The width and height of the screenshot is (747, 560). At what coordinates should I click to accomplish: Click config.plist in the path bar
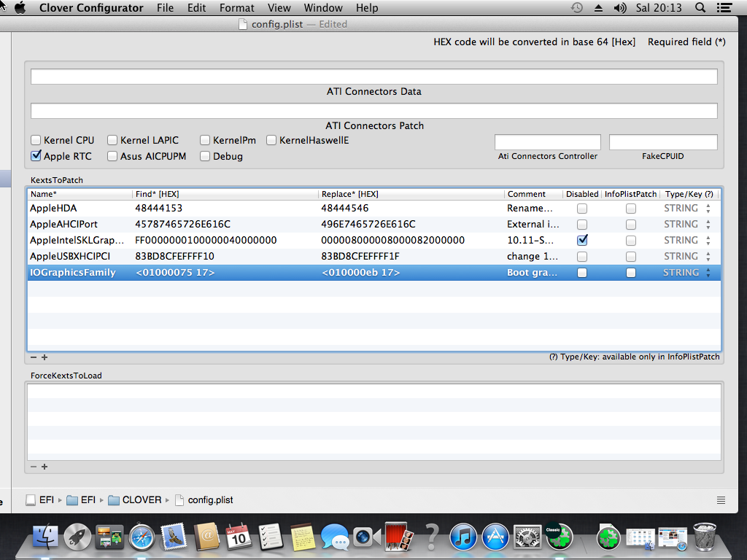(204, 500)
